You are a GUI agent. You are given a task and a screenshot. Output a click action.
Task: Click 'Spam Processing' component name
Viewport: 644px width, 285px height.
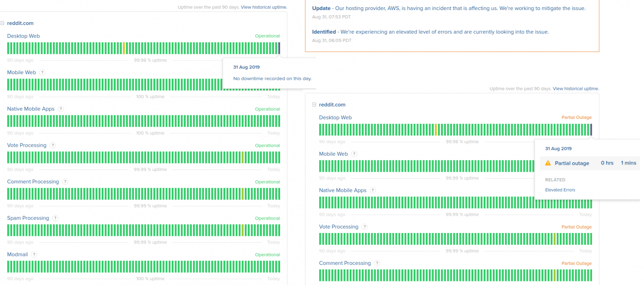pos(28,218)
